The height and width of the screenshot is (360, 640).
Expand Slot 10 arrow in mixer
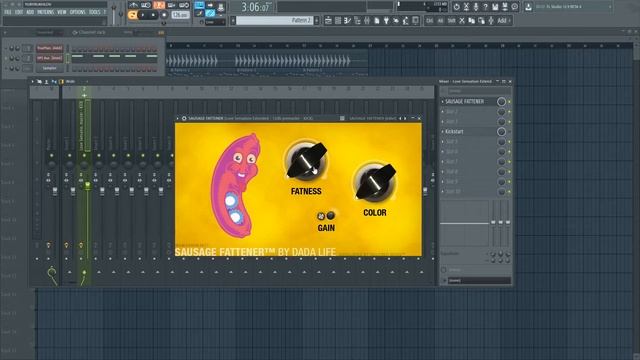(442, 191)
